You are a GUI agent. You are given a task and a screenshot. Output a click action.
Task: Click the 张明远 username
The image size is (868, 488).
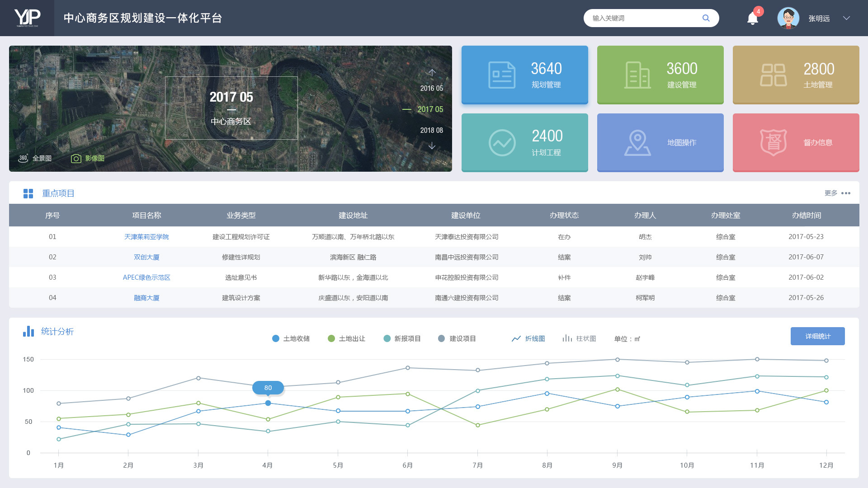819,19
